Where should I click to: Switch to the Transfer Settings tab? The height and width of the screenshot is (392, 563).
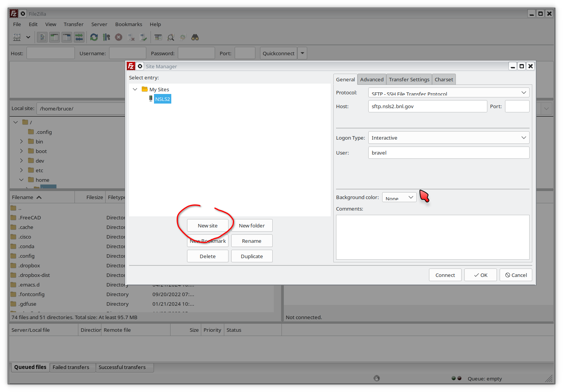409,79
